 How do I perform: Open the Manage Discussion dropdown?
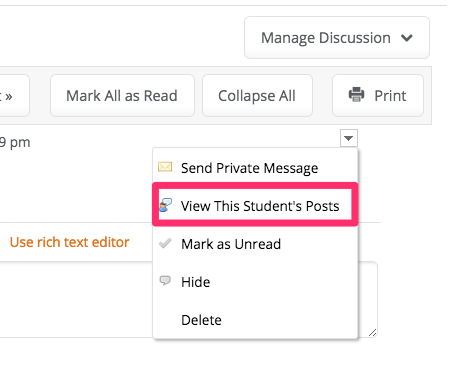coord(337,38)
